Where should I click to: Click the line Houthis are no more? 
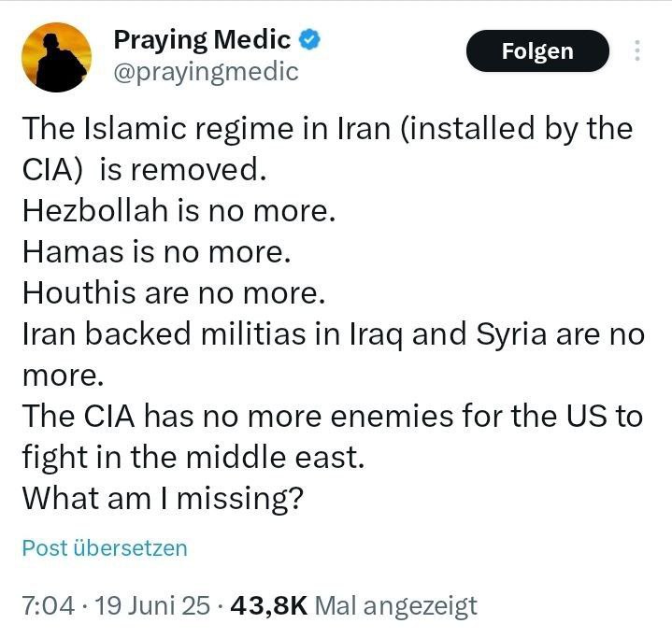[174, 292]
